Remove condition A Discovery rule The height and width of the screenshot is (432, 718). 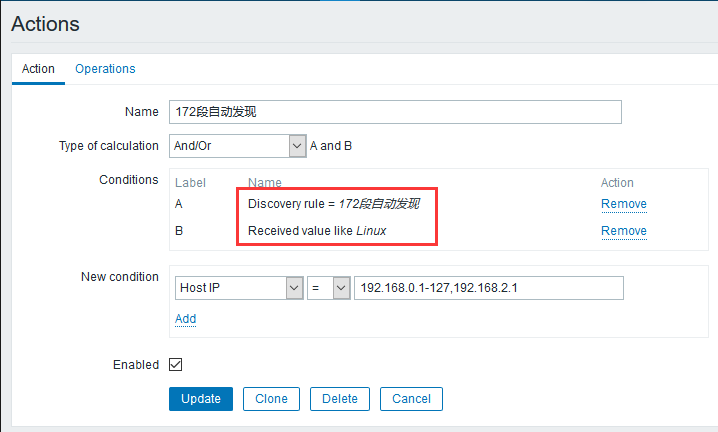click(624, 204)
